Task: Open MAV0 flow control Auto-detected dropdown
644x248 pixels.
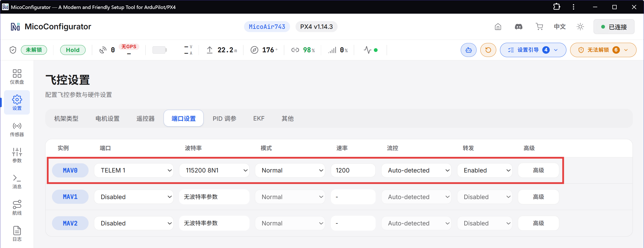Action: (x=416, y=170)
